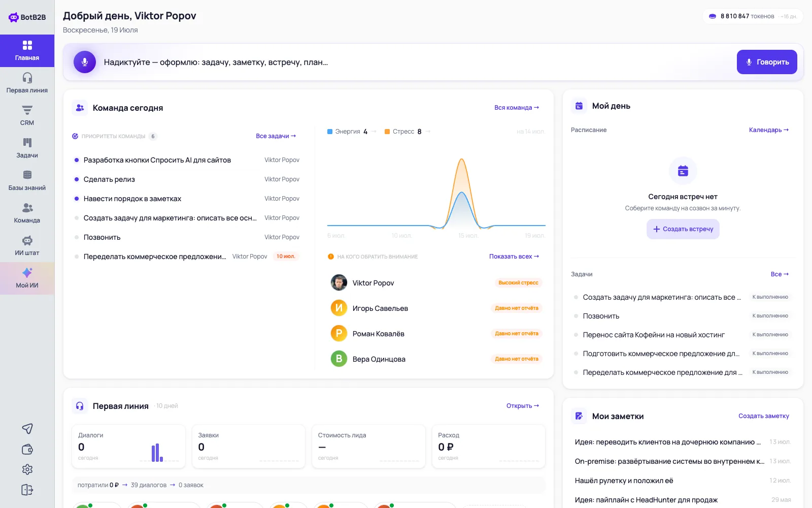This screenshot has height=508, width=812.
Task: Toggle the Стресс chart legend series
Action: point(403,132)
